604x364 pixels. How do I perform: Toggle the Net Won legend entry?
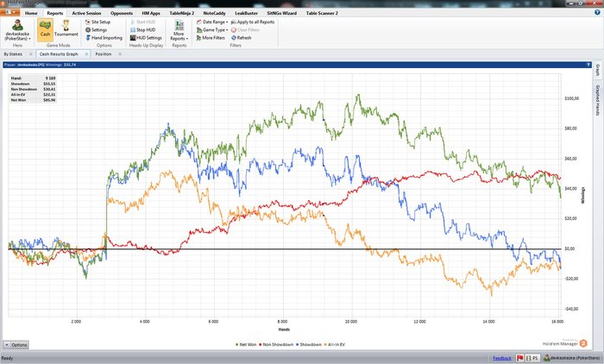tap(246, 344)
